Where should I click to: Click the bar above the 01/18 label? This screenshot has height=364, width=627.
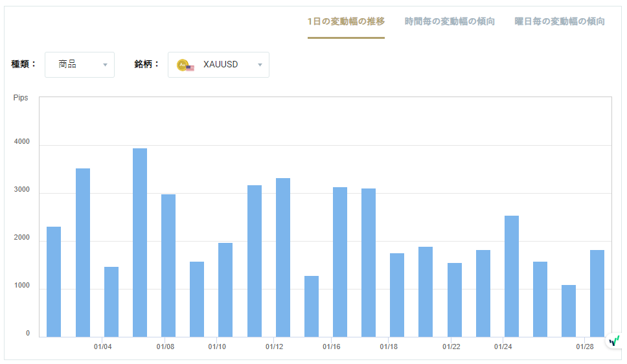tap(397, 295)
